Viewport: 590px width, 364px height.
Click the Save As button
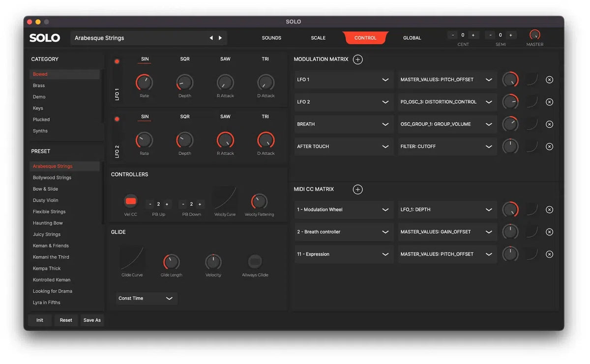[x=92, y=320]
